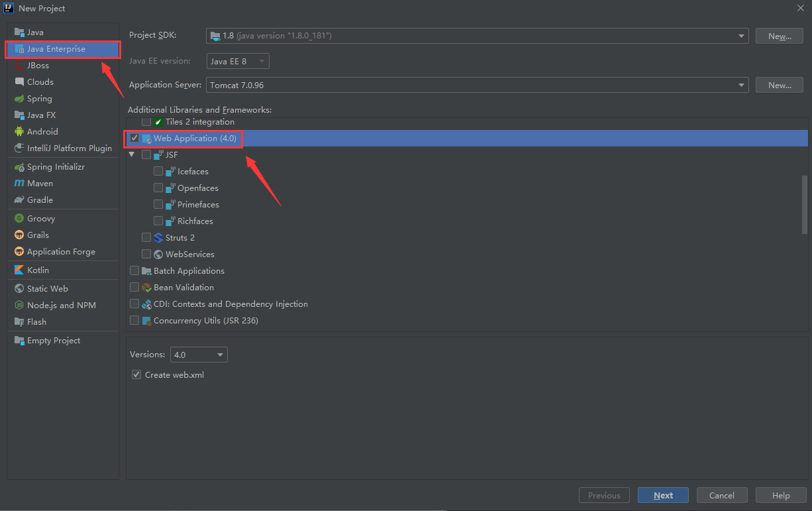
Task: Click the Bean Validation icon
Action: click(x=146, y=288)
